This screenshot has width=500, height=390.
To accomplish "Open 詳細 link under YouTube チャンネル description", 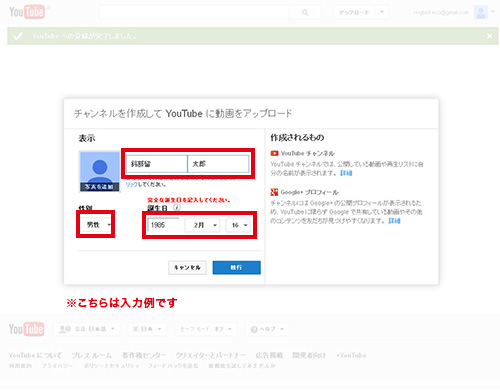I will pyautogui.click(x=346, y=173).
